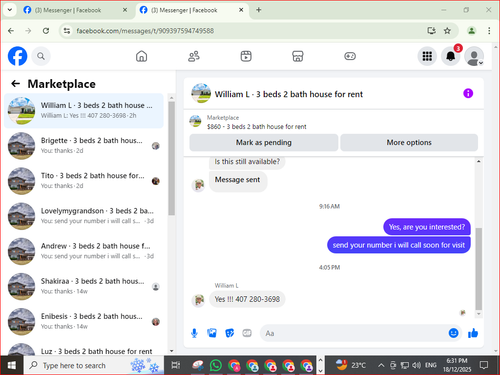Click the 'send your number' sent message
The image size is (500, 375).
point(399,245)
